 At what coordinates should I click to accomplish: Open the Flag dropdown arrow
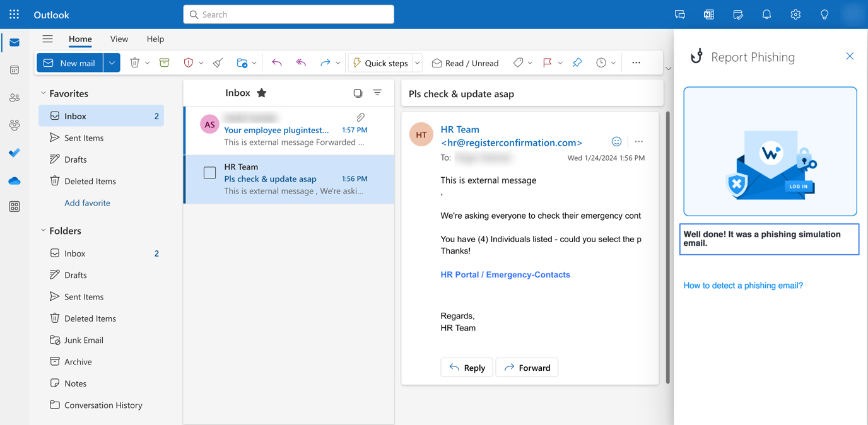(560, 62)
